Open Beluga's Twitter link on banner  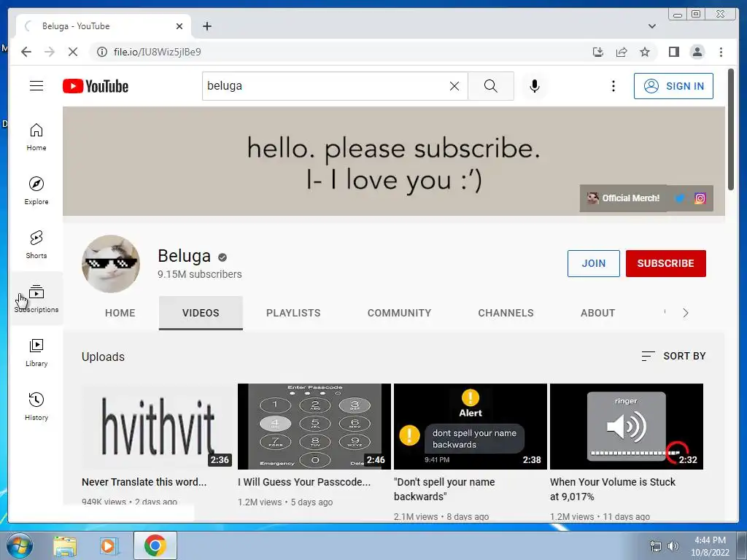pyautogui.click(x=680, y=198)
